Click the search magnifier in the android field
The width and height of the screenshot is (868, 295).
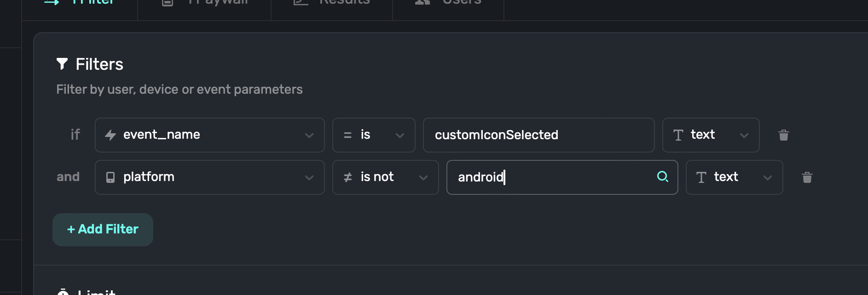coord(662,176)
